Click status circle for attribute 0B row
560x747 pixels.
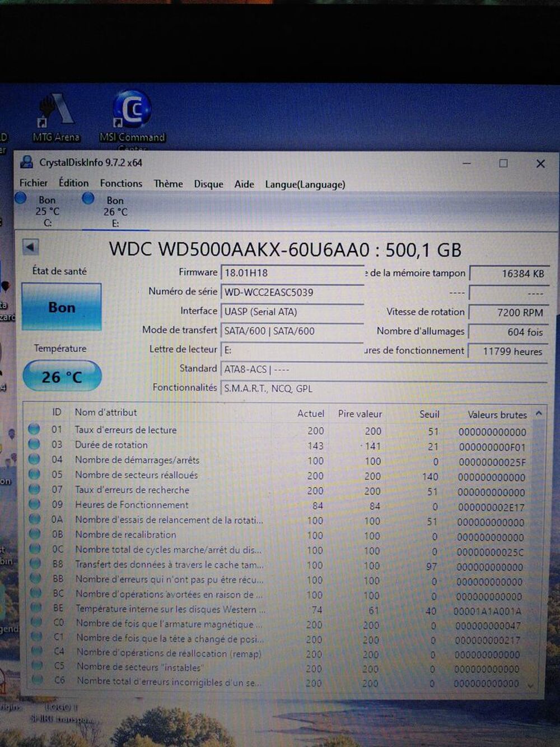35,534
